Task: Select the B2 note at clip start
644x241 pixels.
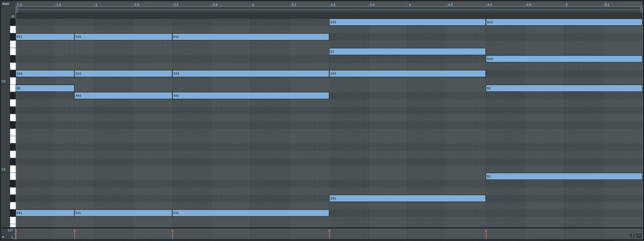Action: tap(45, 88)
